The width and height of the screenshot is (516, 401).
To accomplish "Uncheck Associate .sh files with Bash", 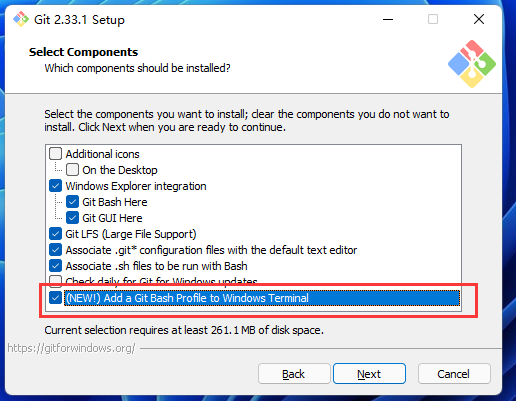I will pos(55,266).
